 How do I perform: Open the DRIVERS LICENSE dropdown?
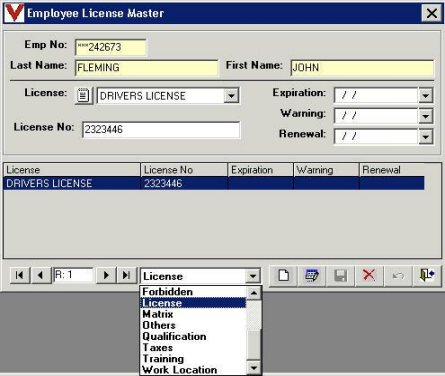click(x=231, y=96)
